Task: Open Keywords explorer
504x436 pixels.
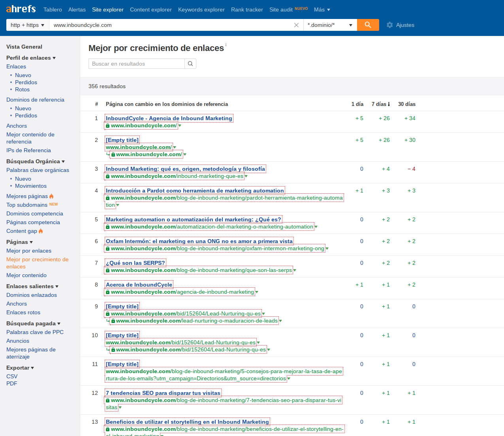Action: [x=201, y=9]
